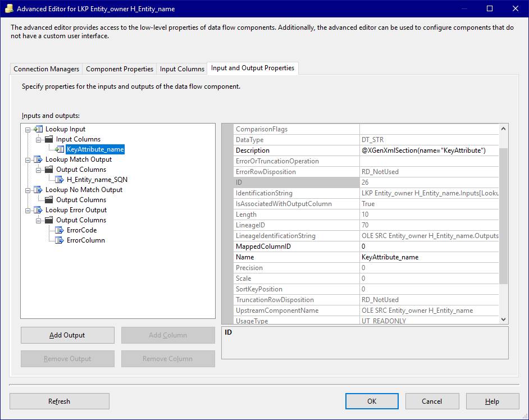The width and height of the screenshot is (529, 420).
Task: Click the Lookup Match Output node icon
Action: pos(38,159)
